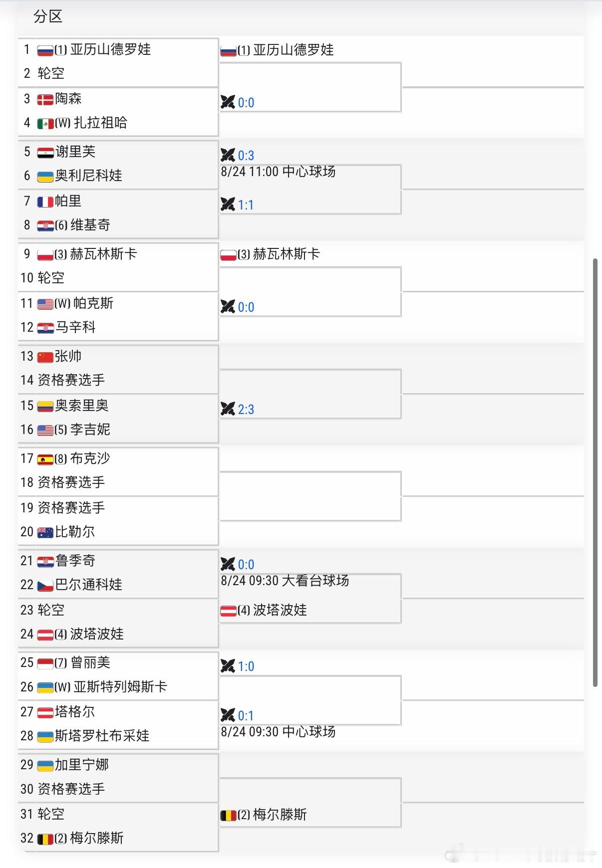The width and height of the screenshot is (602, 868).
Task: Click the head-to-head icon beside 2:3 score
Action: (228, 409)
